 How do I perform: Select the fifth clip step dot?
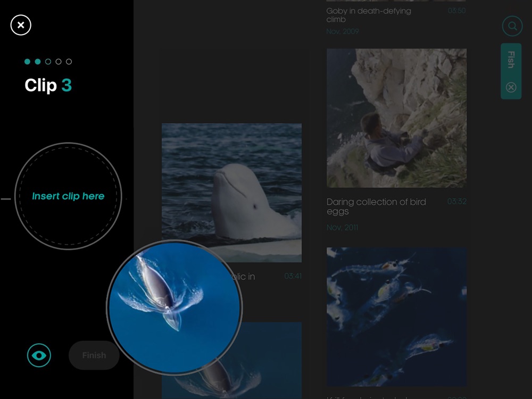pyautogui.click(x=69, y=62)
